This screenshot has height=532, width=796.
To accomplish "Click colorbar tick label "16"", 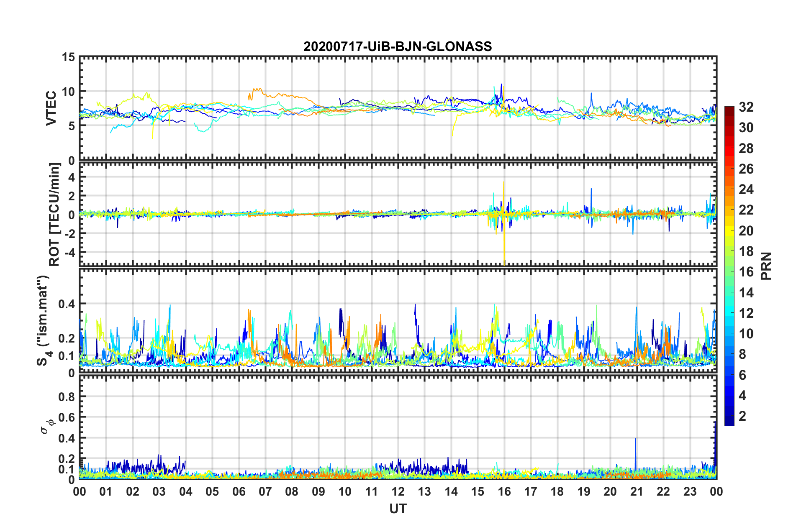I will (x=746, y=272).
